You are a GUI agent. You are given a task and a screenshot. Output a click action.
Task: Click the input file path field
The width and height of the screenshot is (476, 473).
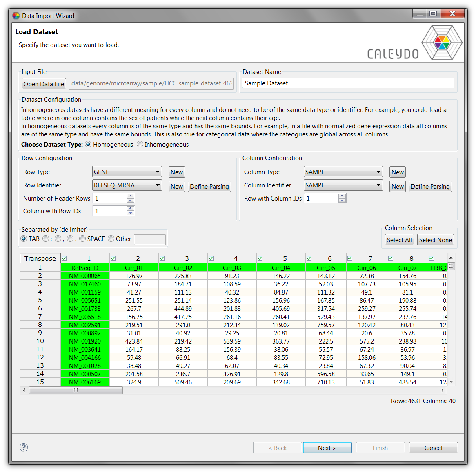coord(152,84)
